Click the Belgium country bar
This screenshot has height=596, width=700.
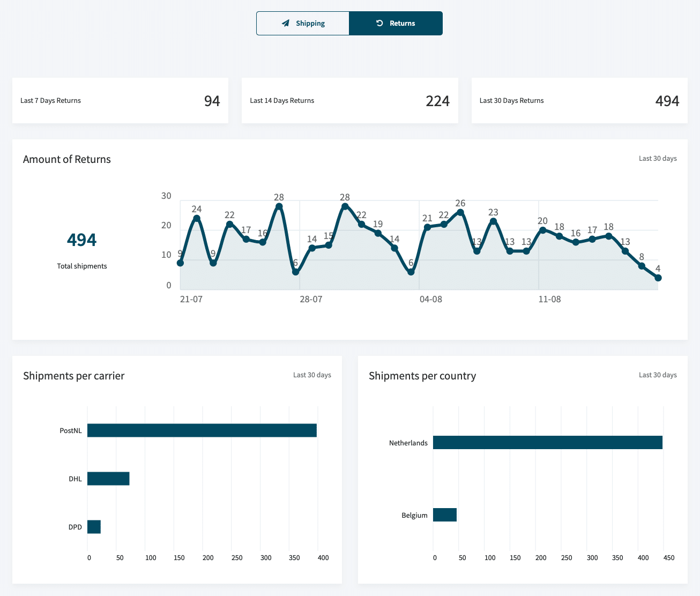coord(445,514)
